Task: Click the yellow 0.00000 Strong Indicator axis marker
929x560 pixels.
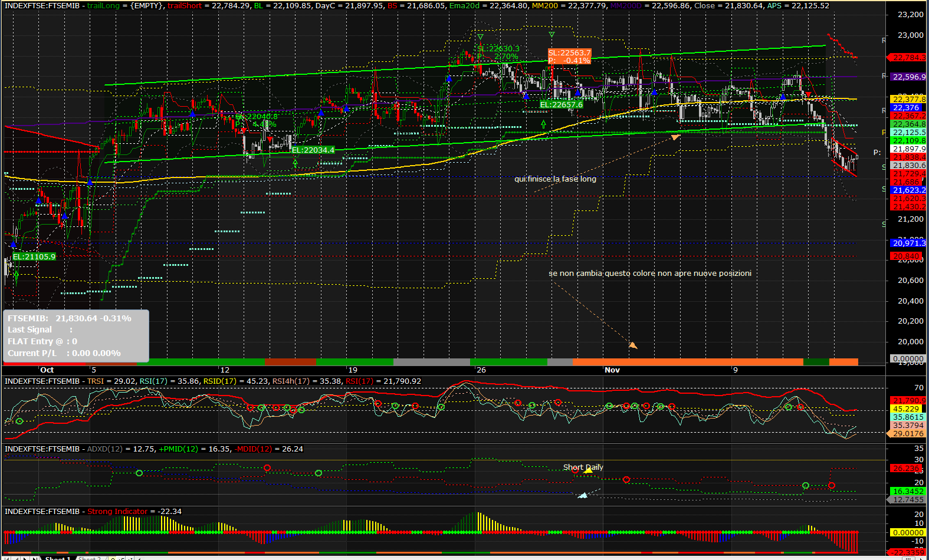Action: (908, 532)
